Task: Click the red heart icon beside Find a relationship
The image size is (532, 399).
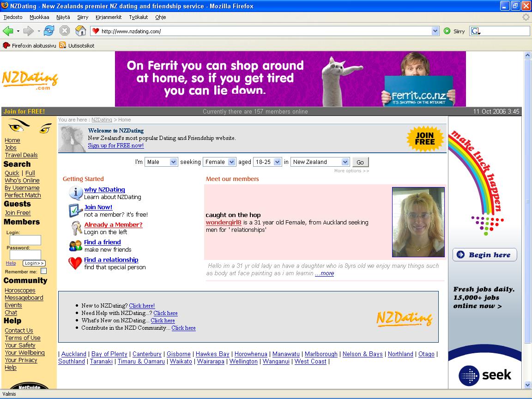Action: 75,263
